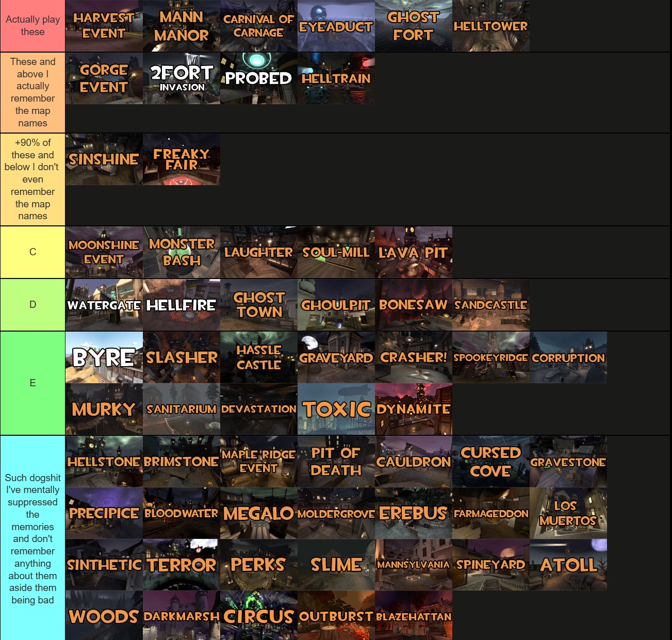672x640 pixels.
Task: Click the Eyeaduct map thumbnail
Action: pos(336,26)
